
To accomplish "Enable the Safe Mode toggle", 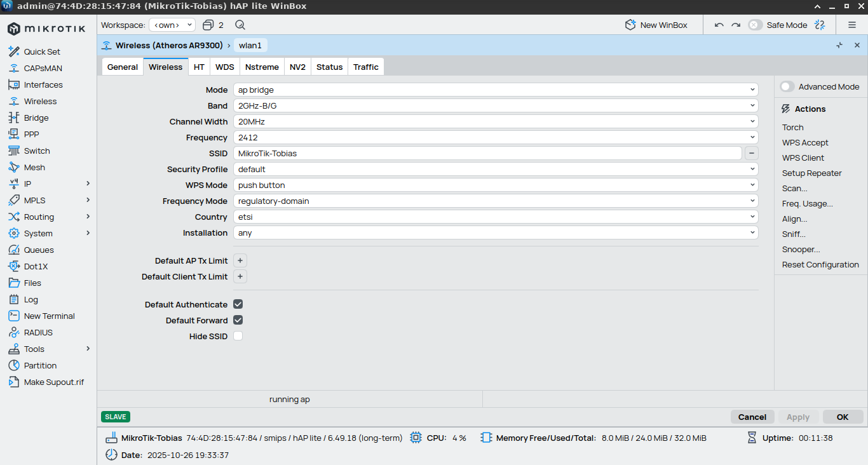I will [x=755, y=25].
